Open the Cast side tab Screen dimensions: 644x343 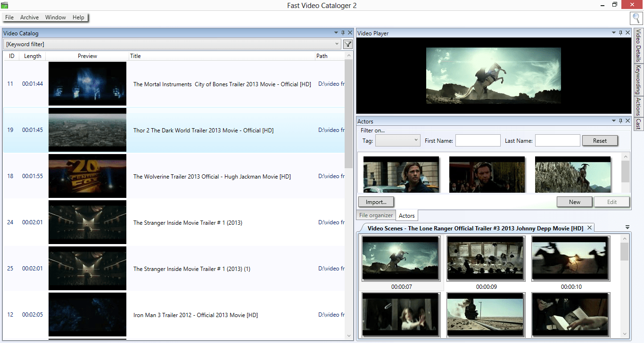638,124
